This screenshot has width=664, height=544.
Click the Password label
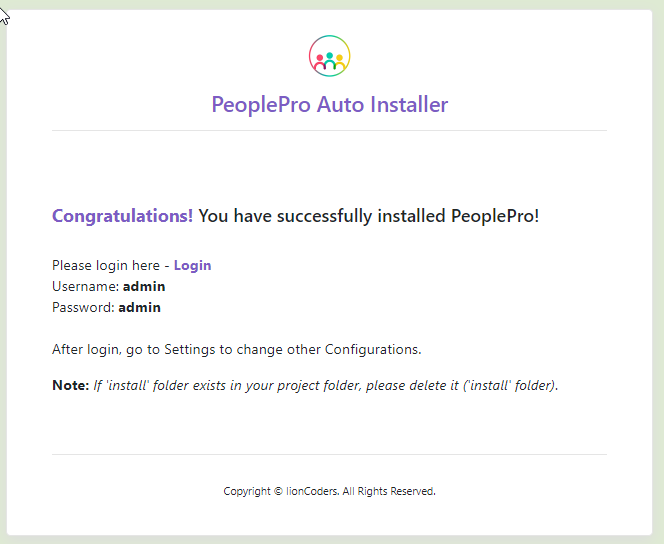click(83, 307)
